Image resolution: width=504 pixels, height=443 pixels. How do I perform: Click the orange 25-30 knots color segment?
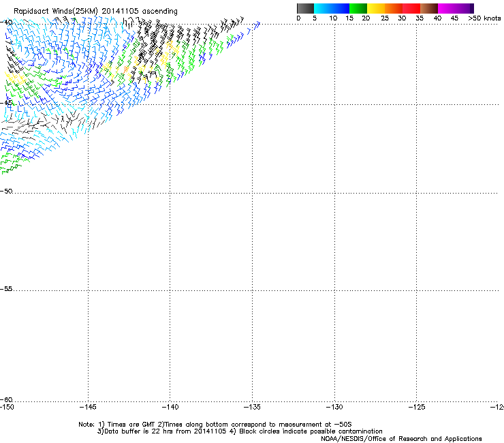394,8
